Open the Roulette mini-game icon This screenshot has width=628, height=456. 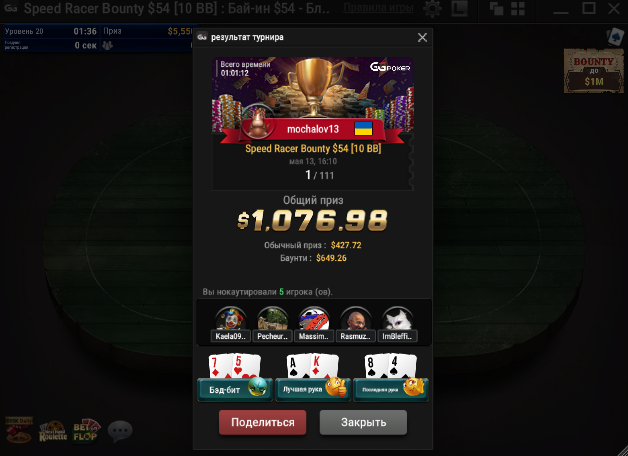53,431
